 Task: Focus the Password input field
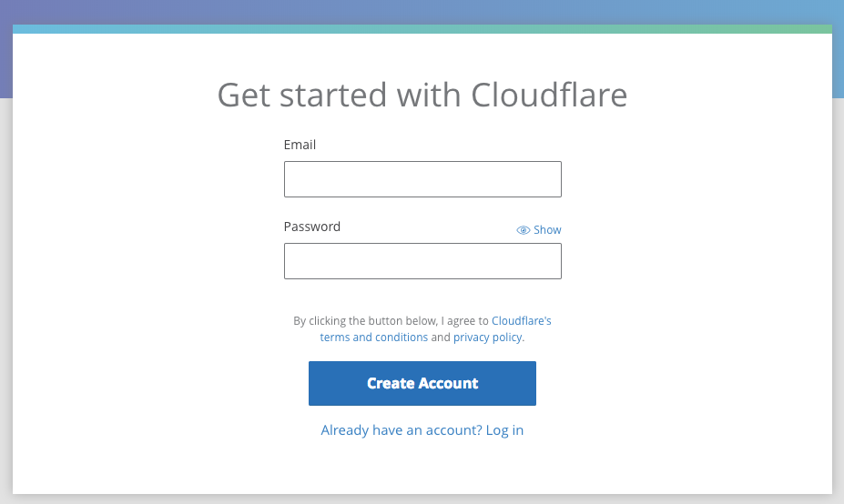point(422,261)
